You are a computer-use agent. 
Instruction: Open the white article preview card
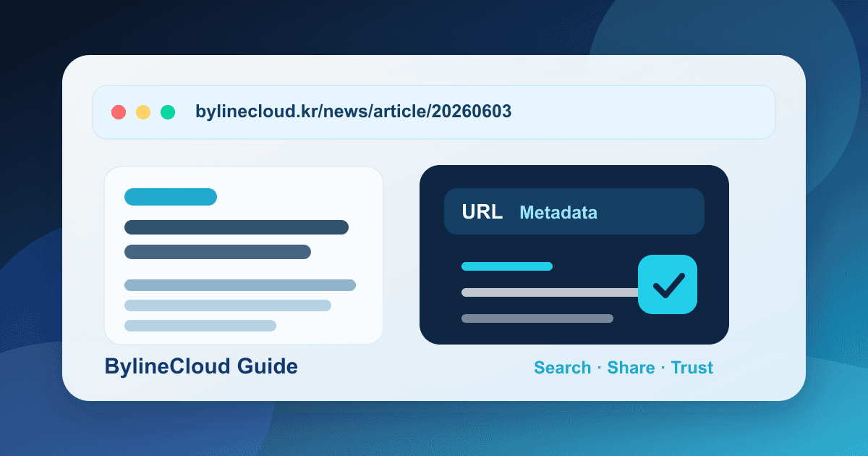[x=244, y=256]
